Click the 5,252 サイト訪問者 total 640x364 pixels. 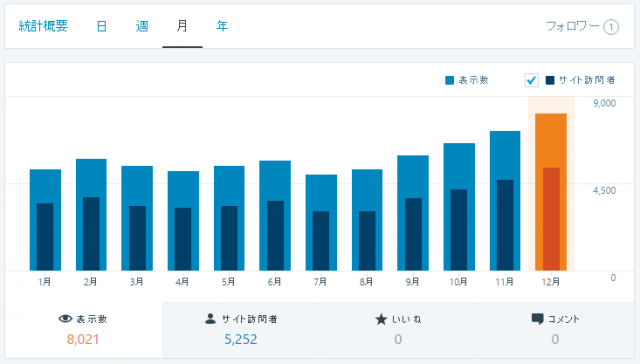point(241,340)
